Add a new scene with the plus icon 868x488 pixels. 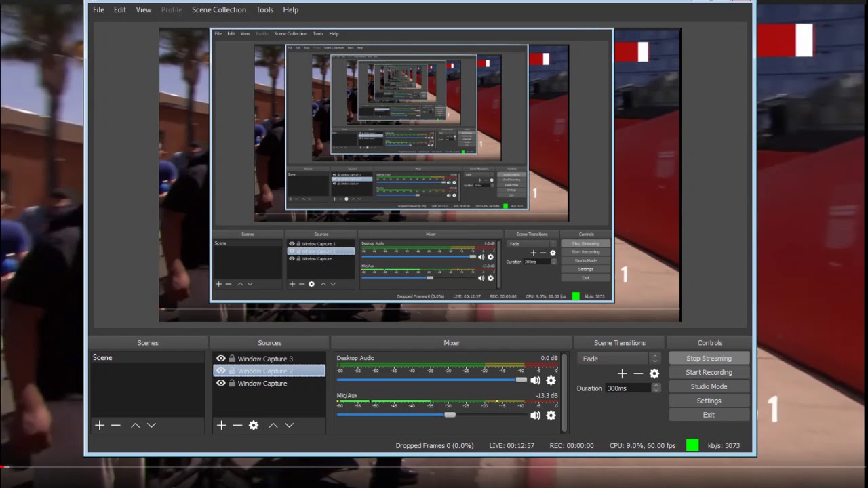point(100,425)
